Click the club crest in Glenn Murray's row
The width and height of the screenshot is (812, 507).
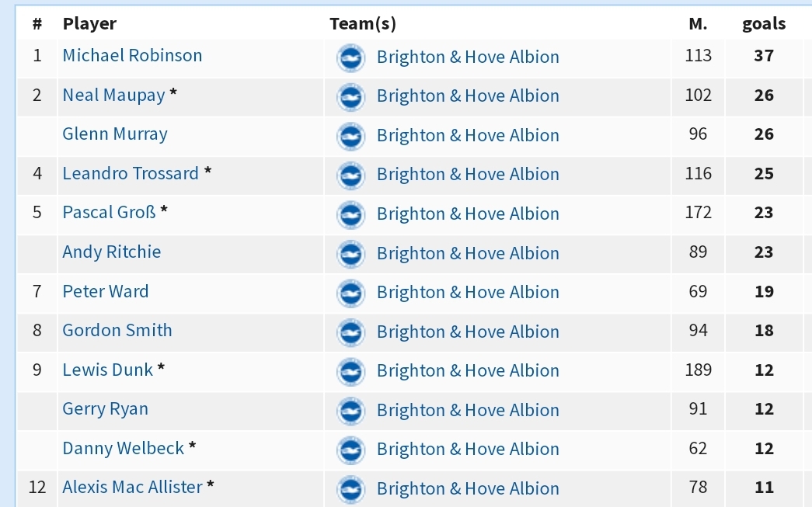click(350, 136)
